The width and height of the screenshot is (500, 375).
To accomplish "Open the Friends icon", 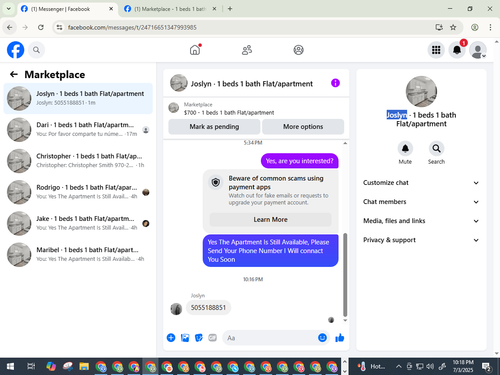I will 247,50.
